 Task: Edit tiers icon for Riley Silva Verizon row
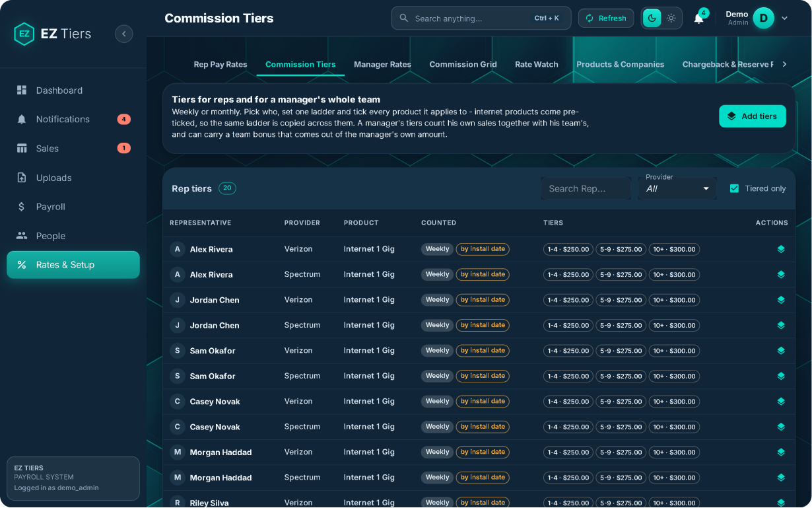(781, 503)
